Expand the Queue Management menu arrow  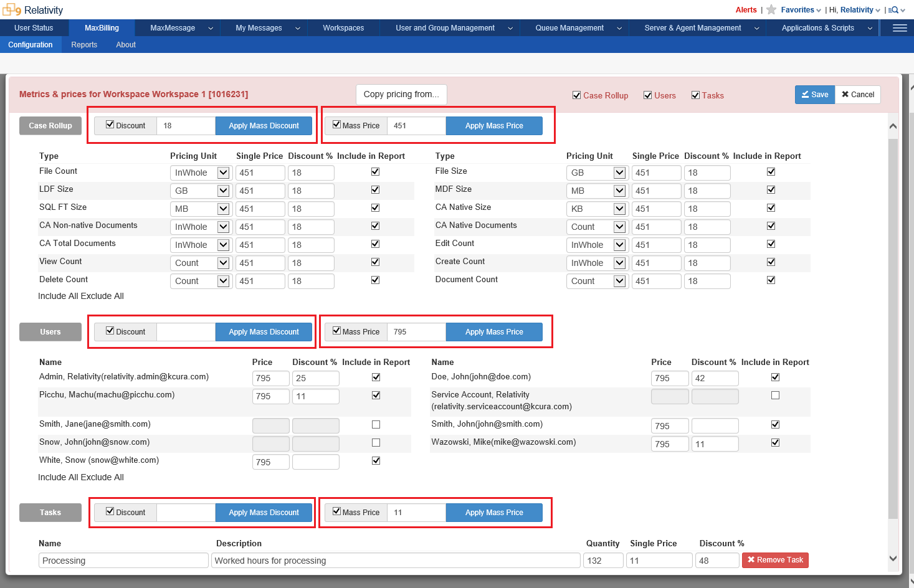pos(619,28)
